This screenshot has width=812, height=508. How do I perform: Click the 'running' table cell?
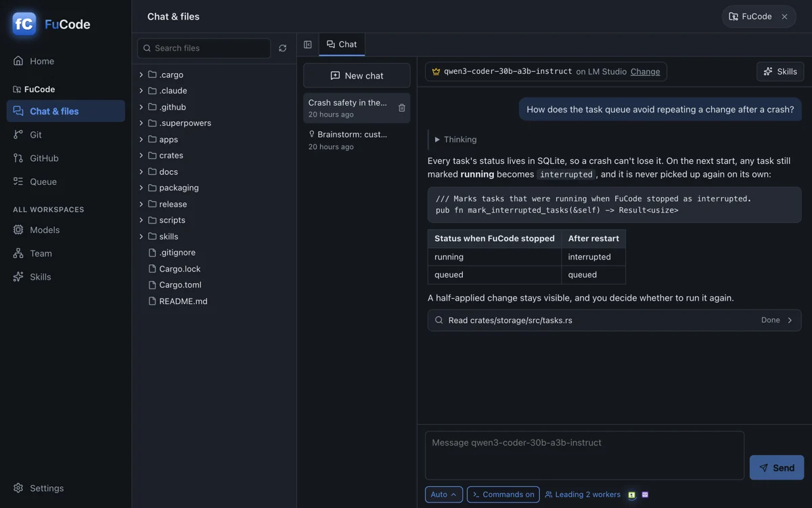click(x=495, y=257)
